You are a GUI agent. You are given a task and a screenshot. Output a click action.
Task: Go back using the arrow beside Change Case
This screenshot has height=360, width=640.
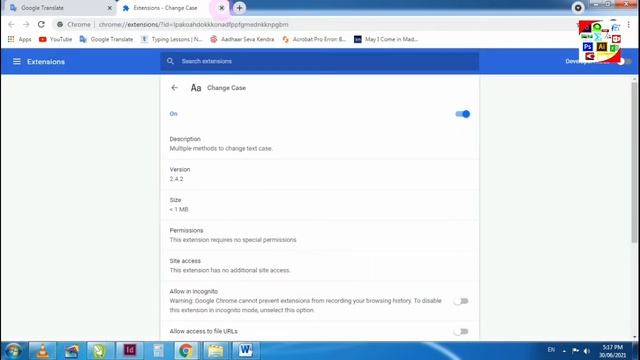pos(175,88)
